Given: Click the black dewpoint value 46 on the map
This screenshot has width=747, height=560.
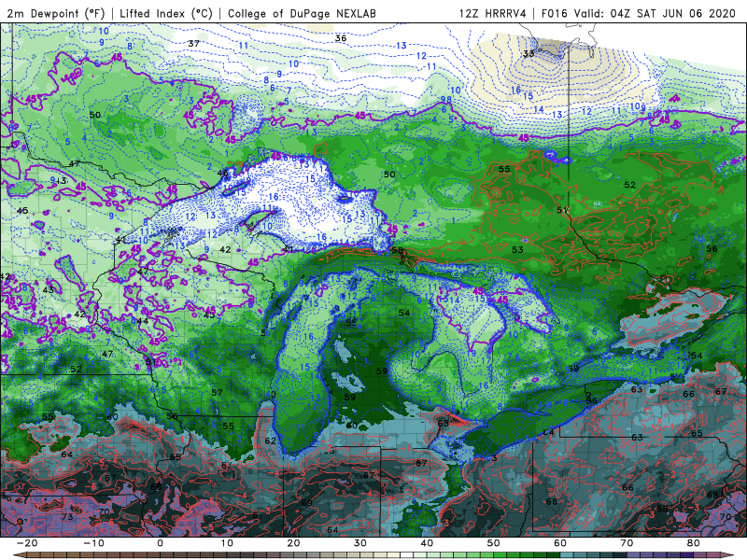Looking at the screenshot, I should 223,173.
